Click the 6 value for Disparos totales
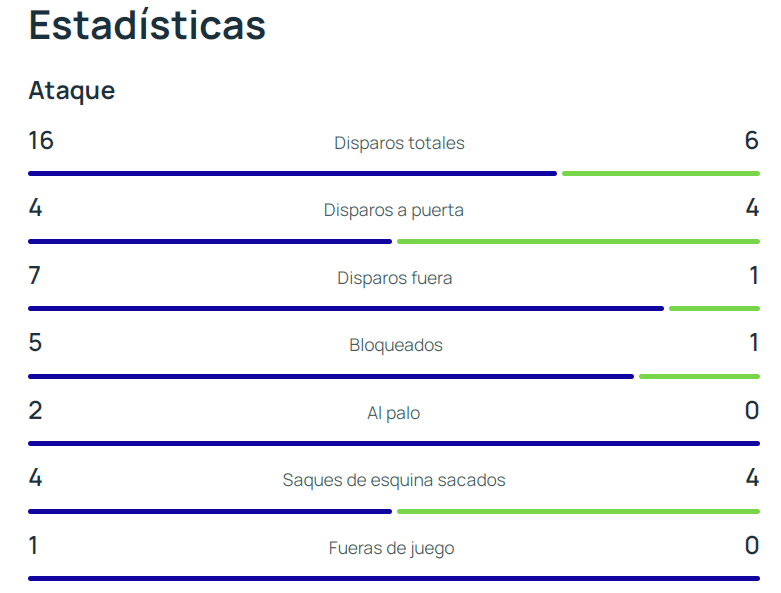 (x=751, y=141)
